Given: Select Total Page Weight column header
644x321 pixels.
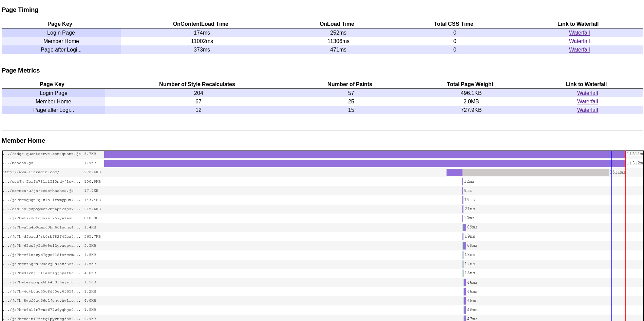Looking at the screenshot, I should coord(470,84).
